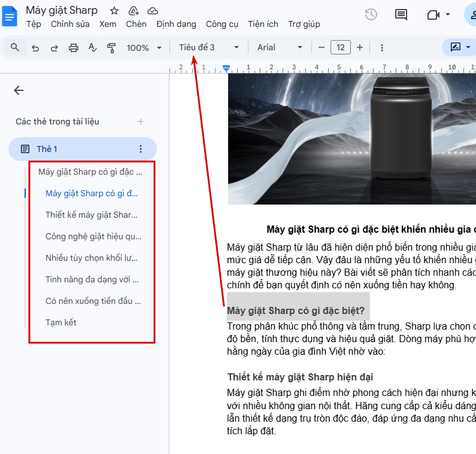
Task: Open the Arial font dropdown
Action: click(x=280, y=47)
